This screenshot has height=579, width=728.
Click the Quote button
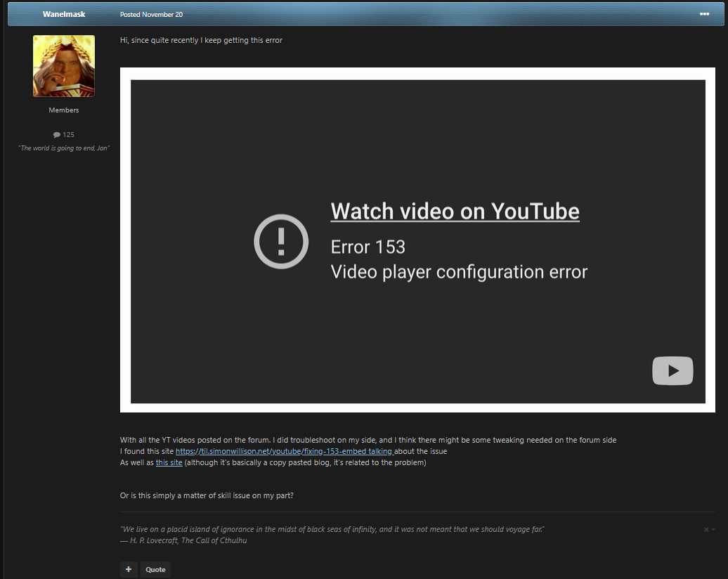(155, 570)
